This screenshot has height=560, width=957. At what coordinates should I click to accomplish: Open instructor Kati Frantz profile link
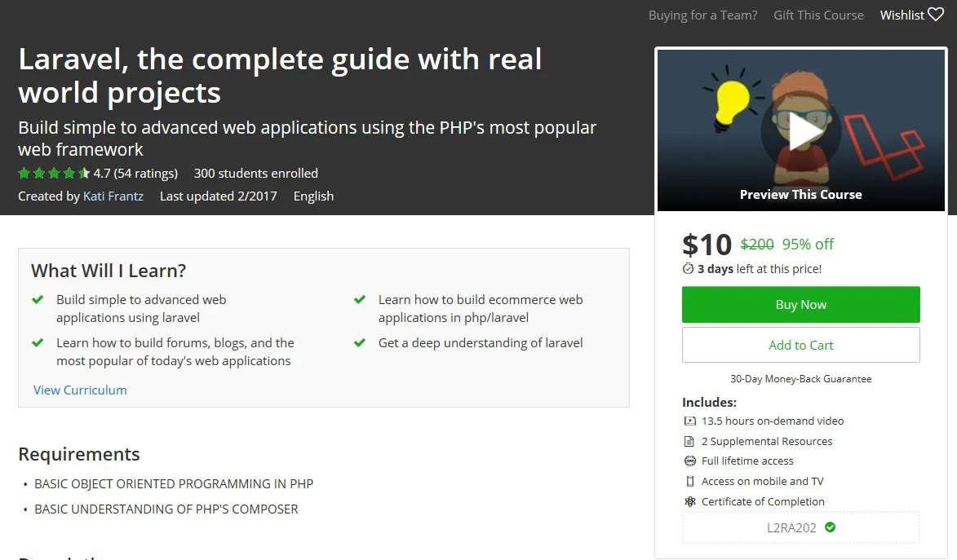pyautogui.click(x=113, y=196)
